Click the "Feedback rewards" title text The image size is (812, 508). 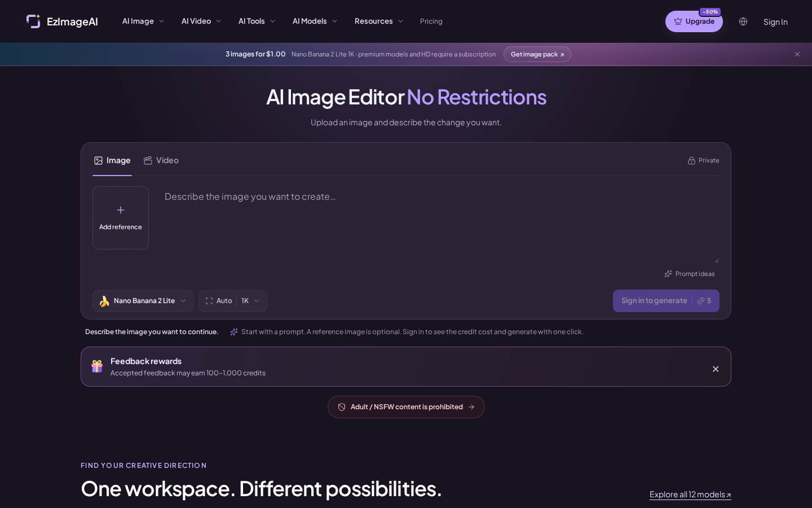[x=146, y=361]
